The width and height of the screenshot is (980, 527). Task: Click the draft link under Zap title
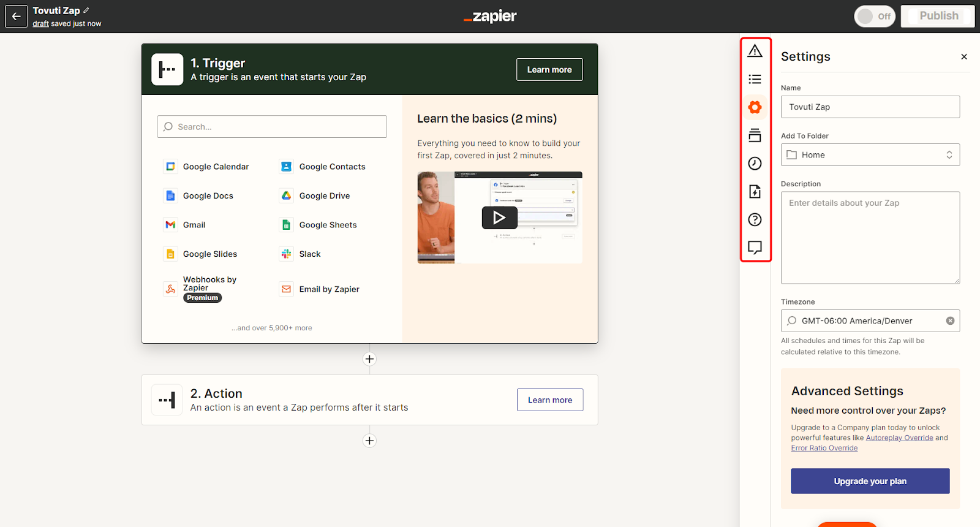40,24
